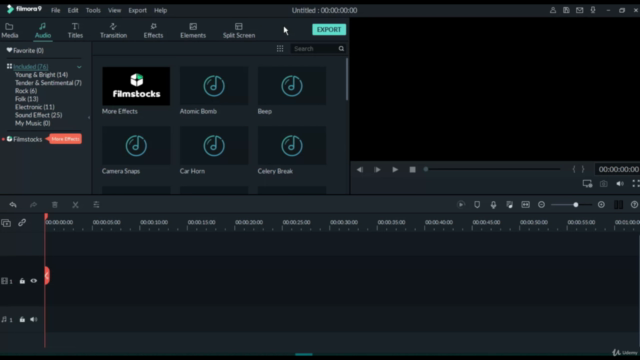Select My Music (0) category

(32, 123)
